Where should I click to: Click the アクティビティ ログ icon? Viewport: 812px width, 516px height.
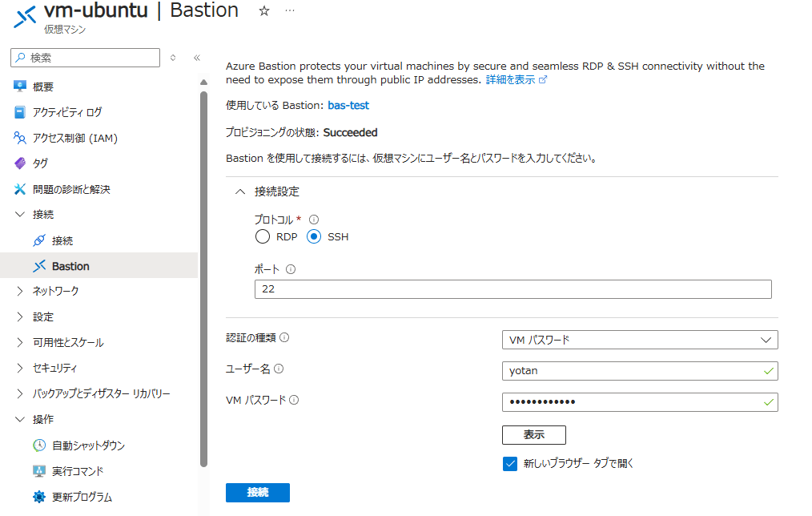tap(20, 112)
